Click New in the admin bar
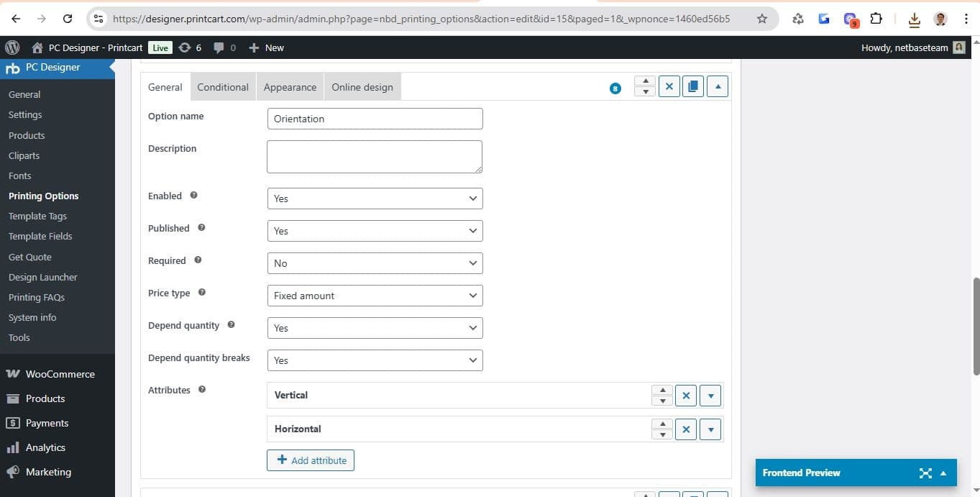This screenshot has width=980, height=497. pos(266,47)
